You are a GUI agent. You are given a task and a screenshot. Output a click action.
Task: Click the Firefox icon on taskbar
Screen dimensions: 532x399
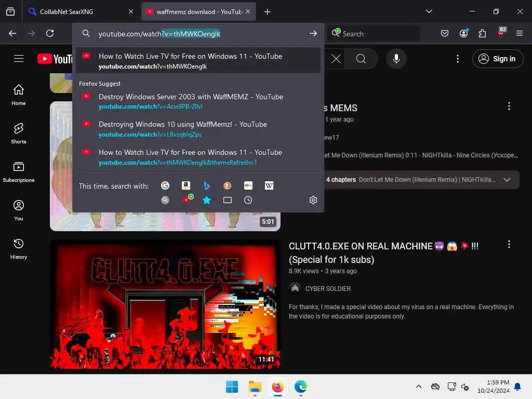pyautogui.click(x=277, y=387)
